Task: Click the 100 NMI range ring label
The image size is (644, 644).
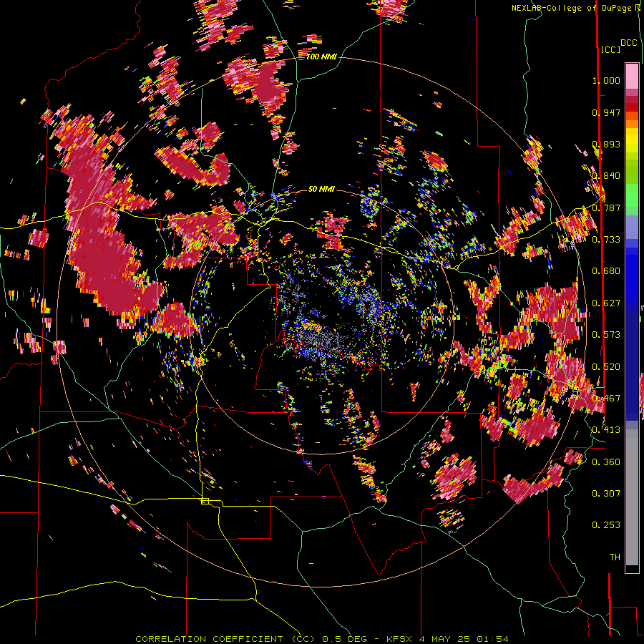Action: click(x=321, y=57)
